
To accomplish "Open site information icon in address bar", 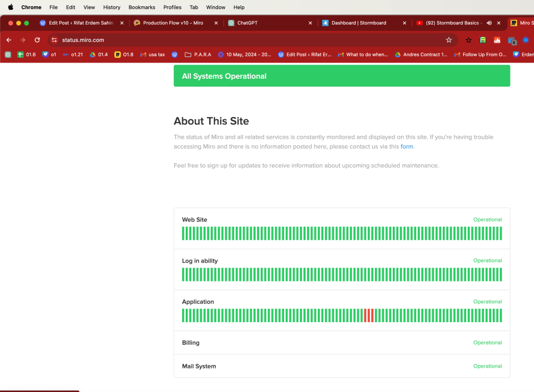I will [x=54, y=40].
